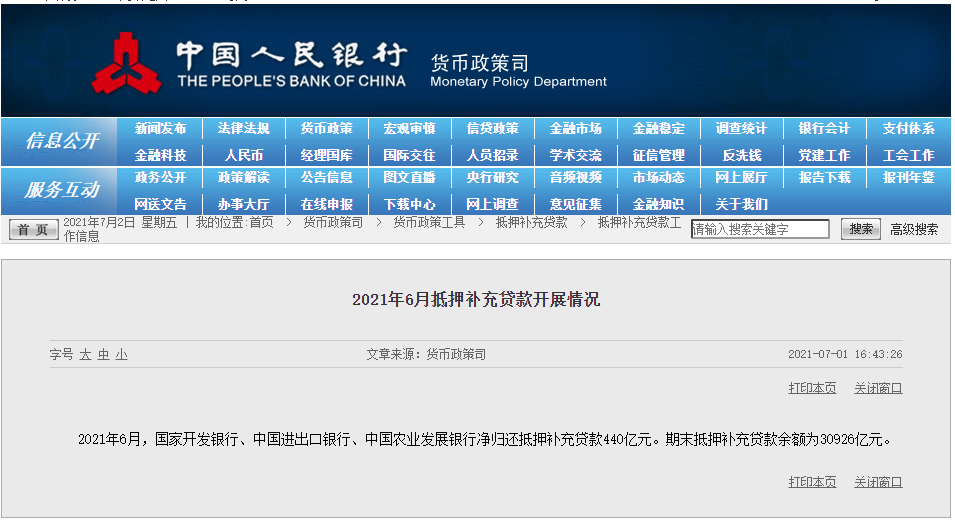Open 关于我们 menu item

click(741, 204)
